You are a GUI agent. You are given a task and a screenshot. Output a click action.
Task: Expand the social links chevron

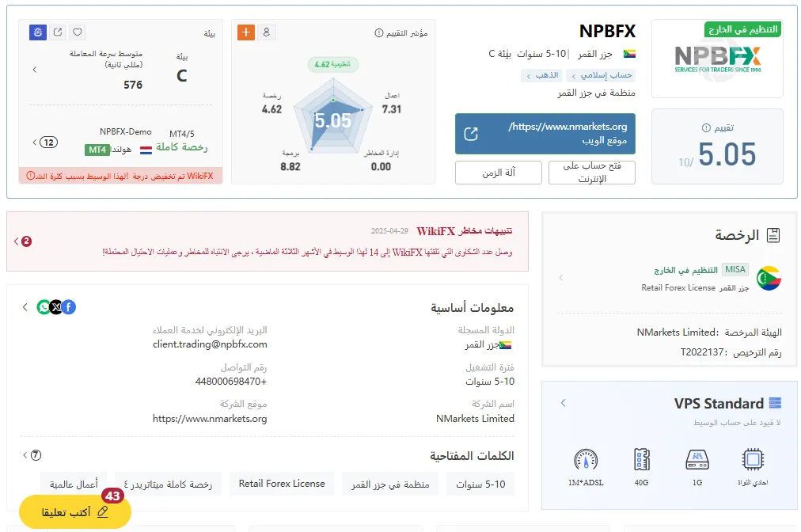(x=25, y=307)
